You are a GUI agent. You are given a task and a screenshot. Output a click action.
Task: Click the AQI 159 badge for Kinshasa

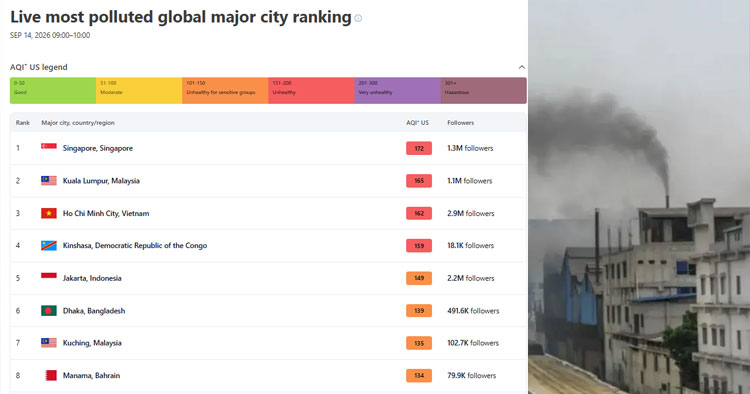pos(419,246)
